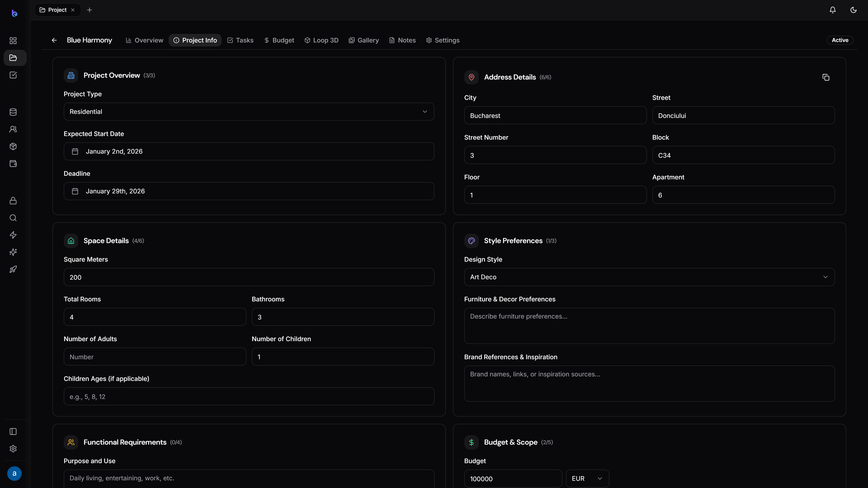The width and height of the screenshot is (868, 488).
Task: Open the dashboard grid icon in sidebar
Action: (13, 40)
